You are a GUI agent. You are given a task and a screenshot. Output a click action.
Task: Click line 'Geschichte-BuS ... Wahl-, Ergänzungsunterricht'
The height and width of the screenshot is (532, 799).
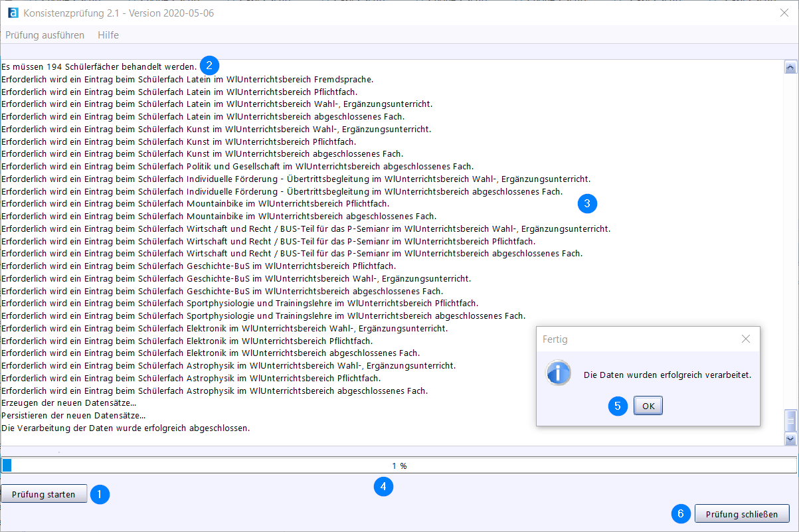[236, 278]
